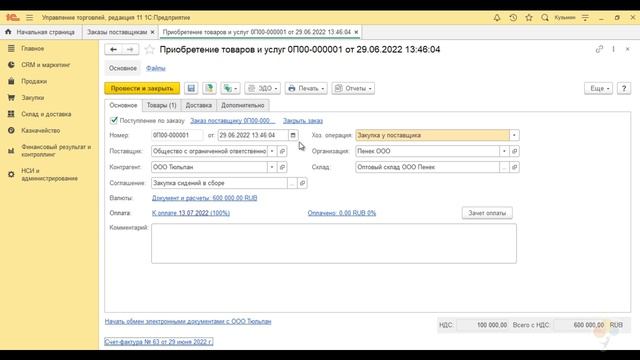This screenshot has height=360, width=640.
Task: Open Документ и расчеты currency link
Action: [204, 198]
